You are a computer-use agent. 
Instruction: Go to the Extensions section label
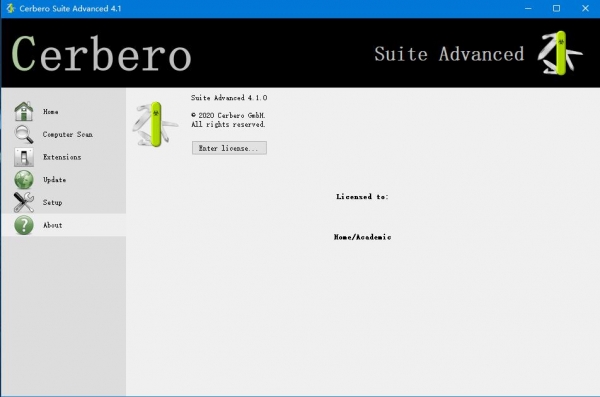coord(62,157)
